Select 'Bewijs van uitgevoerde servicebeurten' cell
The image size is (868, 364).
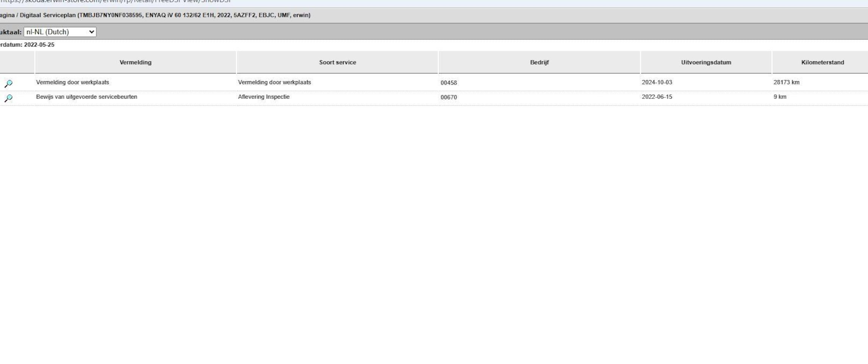tap(86, 97)
